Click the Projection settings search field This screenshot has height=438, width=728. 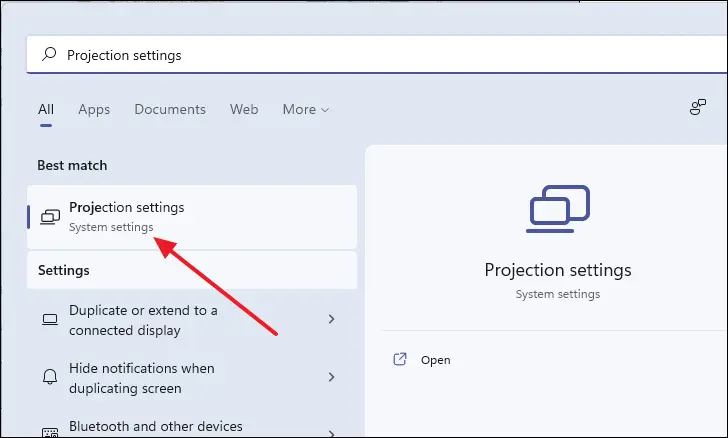(x=377, y=54)
